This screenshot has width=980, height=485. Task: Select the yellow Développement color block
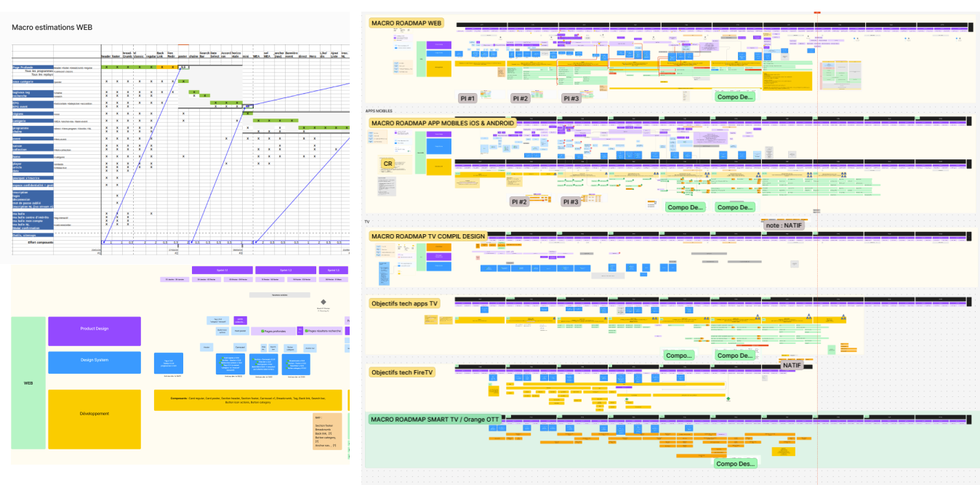(95, 412)
